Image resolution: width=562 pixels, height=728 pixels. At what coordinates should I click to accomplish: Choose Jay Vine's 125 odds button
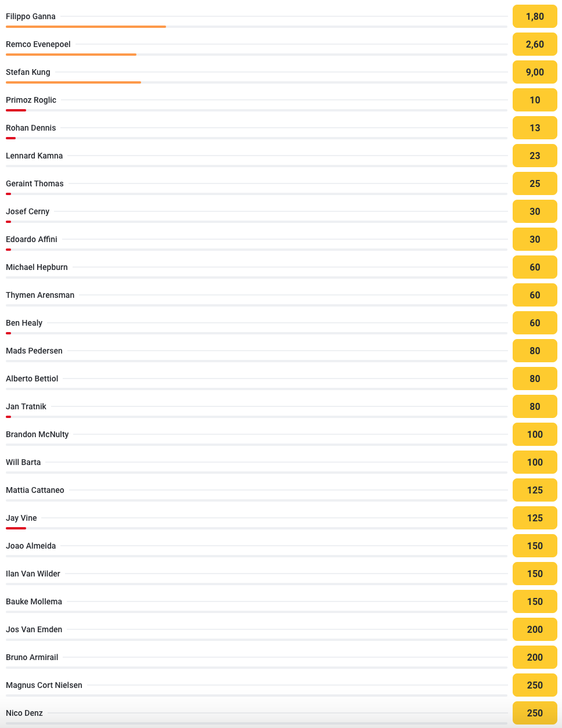click(x=535, y=518)
